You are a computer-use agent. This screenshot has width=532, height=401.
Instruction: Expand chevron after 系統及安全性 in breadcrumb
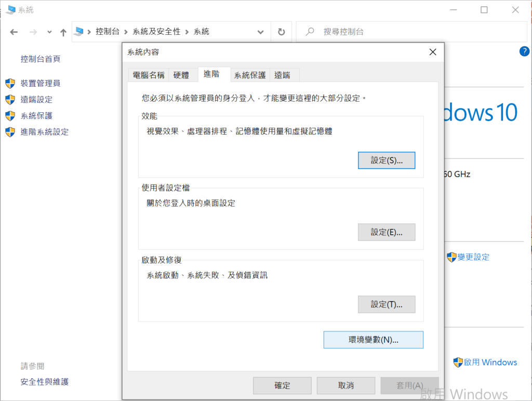(187, 32)
